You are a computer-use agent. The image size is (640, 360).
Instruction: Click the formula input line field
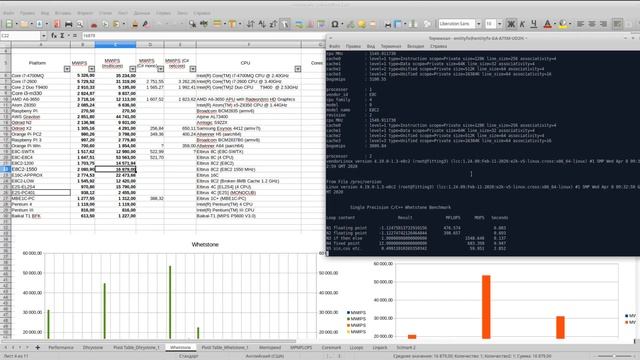pyautogui.click(x=203, y=36)
